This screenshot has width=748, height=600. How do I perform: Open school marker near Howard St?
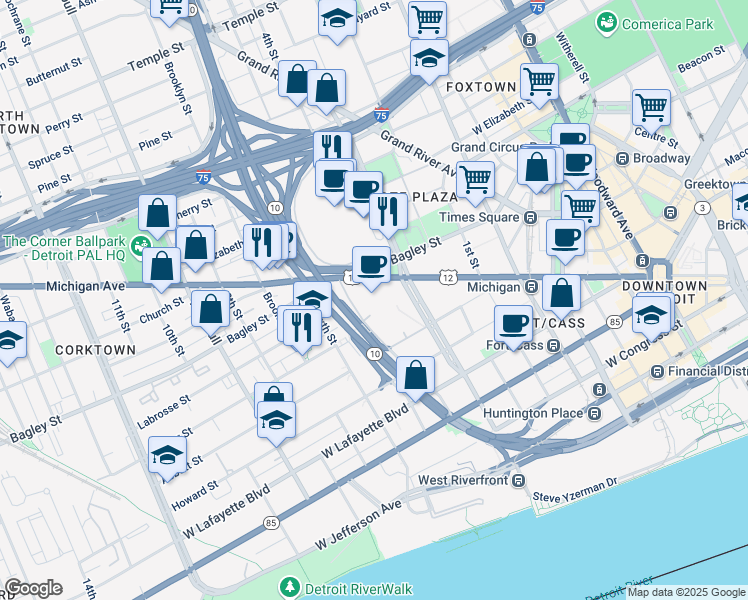pyautogui.click(x=167, y=455)
